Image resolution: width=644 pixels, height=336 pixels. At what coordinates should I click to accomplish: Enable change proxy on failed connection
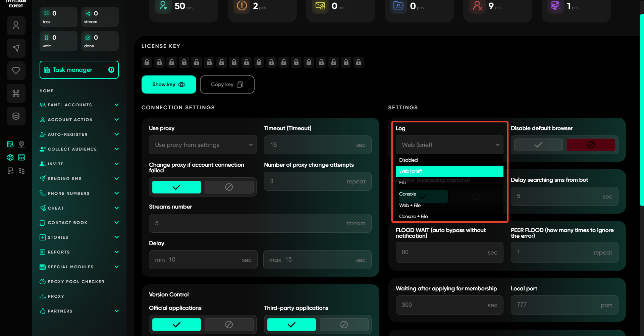coord(176,187)
